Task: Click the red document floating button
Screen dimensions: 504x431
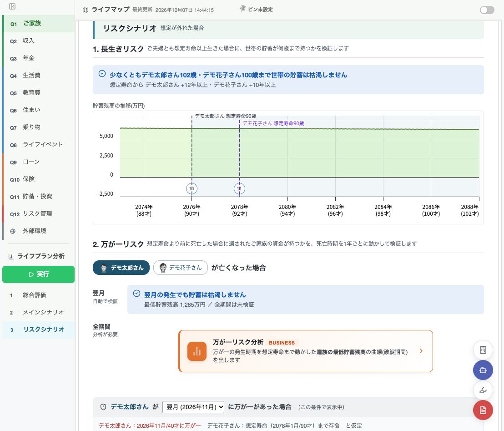Action: 483,410
